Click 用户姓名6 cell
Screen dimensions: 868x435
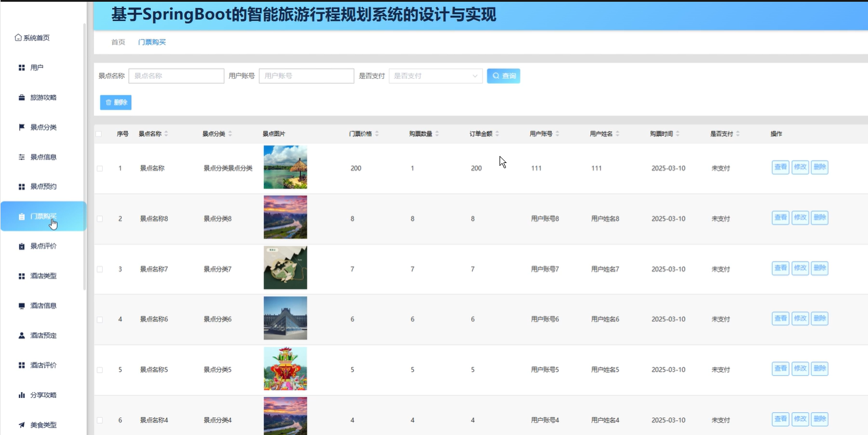pos(605,320)
